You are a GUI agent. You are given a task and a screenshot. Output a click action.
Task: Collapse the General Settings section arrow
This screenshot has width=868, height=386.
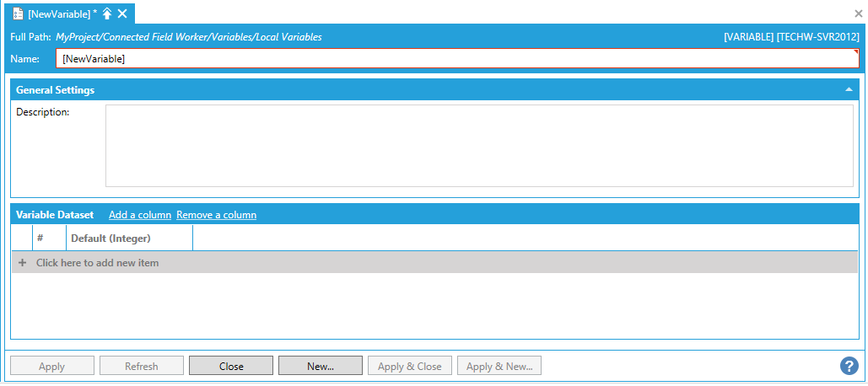[849, 89]
